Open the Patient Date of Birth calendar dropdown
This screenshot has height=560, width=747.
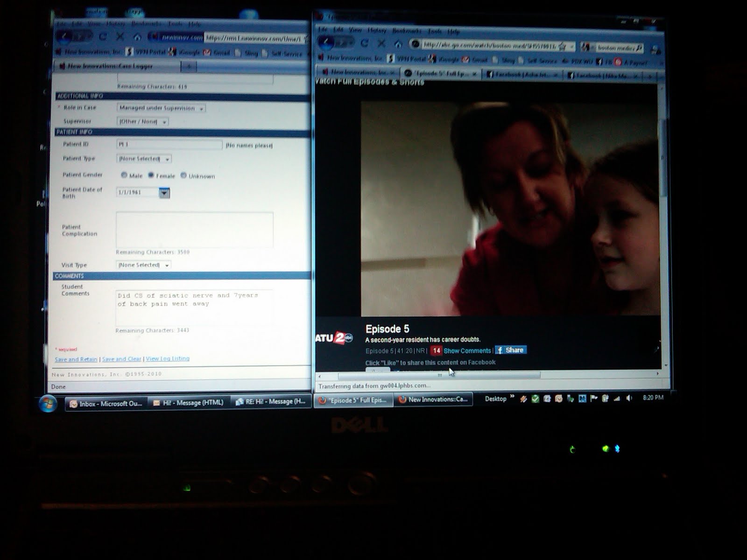[164, 192]
